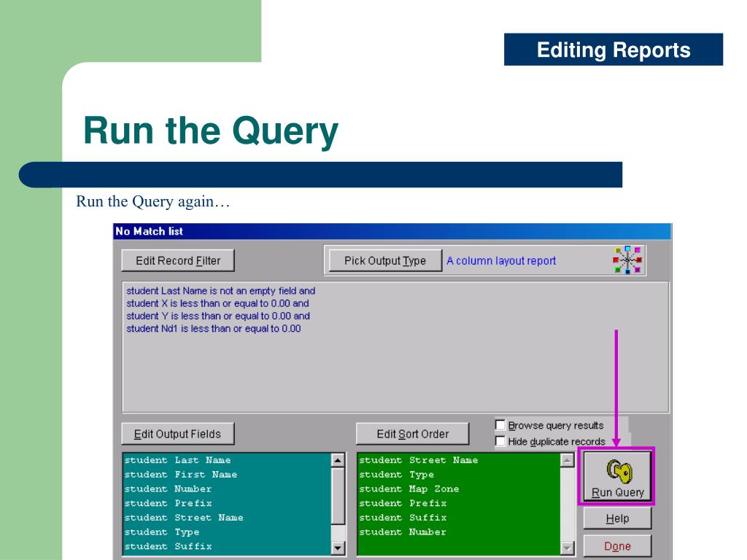The image size is (747, 560).
Task: Click up arrow of sort order scrollbar
Action: tap(567, 460)
